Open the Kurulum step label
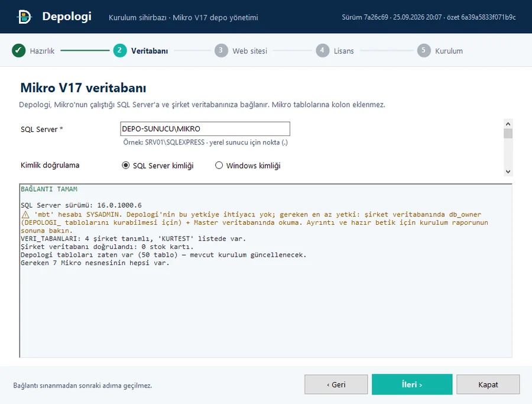532x404 pixels. [449, 51]
